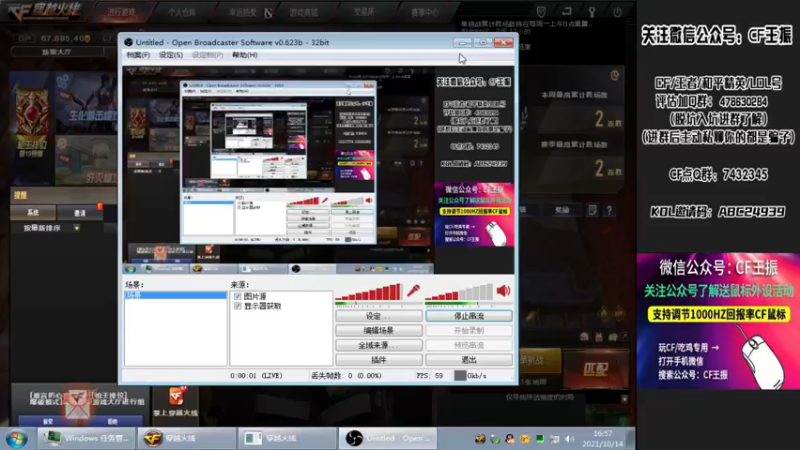Image resolution: width=800 pixels, height=450 pixels.
Task: Click the 预览串流 preview stream button
Action: click(469, 345)
